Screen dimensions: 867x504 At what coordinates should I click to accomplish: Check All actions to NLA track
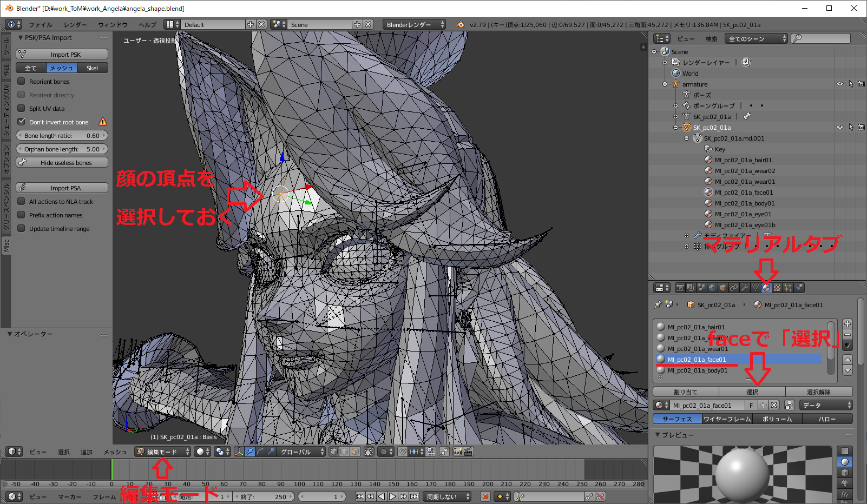22,201
